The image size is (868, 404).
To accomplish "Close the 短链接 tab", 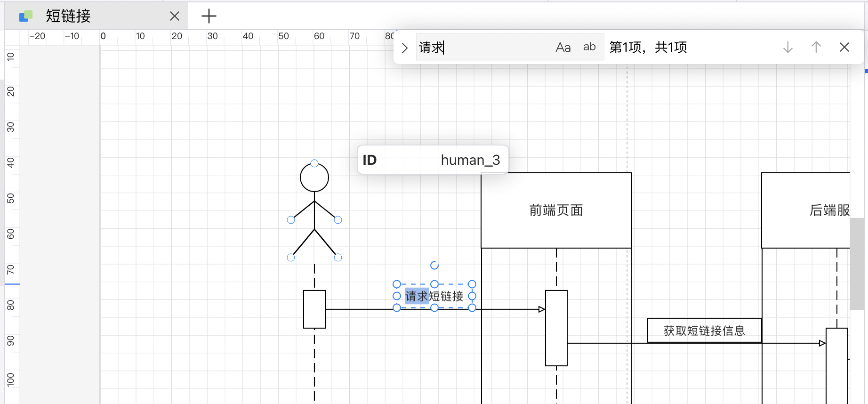I will pos(175,16).
